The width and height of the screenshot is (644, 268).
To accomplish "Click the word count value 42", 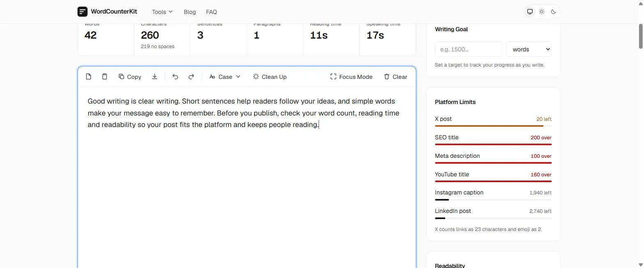I will point(90,35).
